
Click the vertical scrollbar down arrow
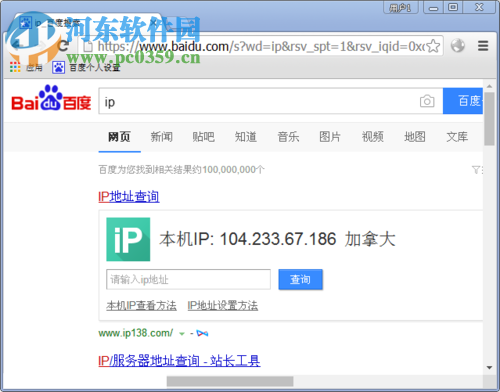coord(489,368)
